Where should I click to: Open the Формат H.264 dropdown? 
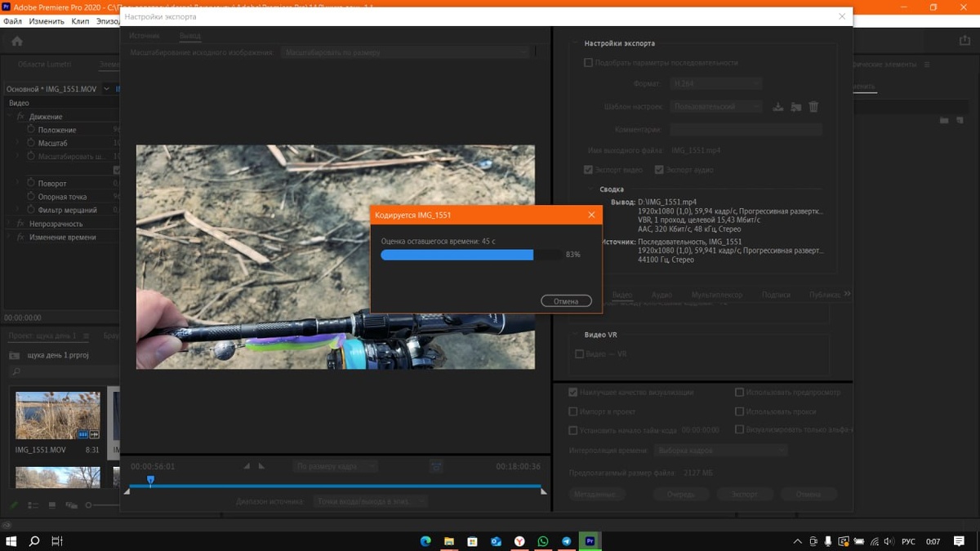(716, 83)
